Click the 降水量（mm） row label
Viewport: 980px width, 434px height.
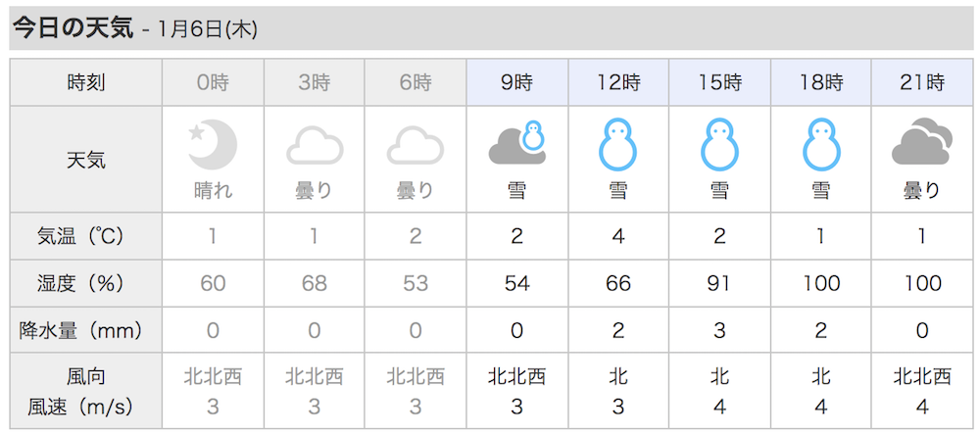86,330
